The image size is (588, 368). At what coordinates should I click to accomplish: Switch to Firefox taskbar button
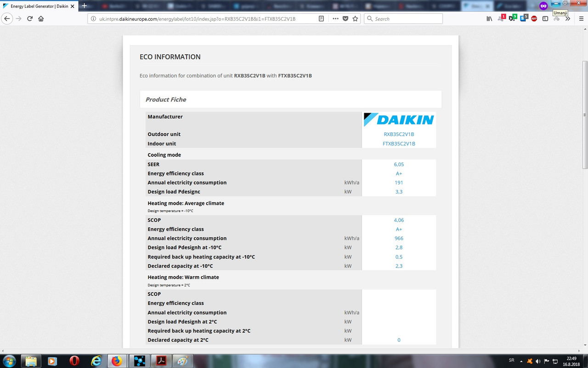pos(117,361)
